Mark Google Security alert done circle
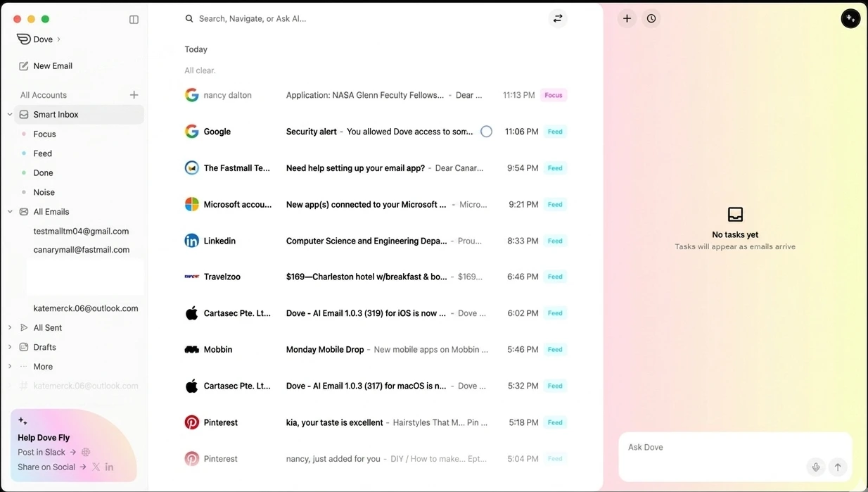Viewport: 868px width, 492px height. click(486, 132)
